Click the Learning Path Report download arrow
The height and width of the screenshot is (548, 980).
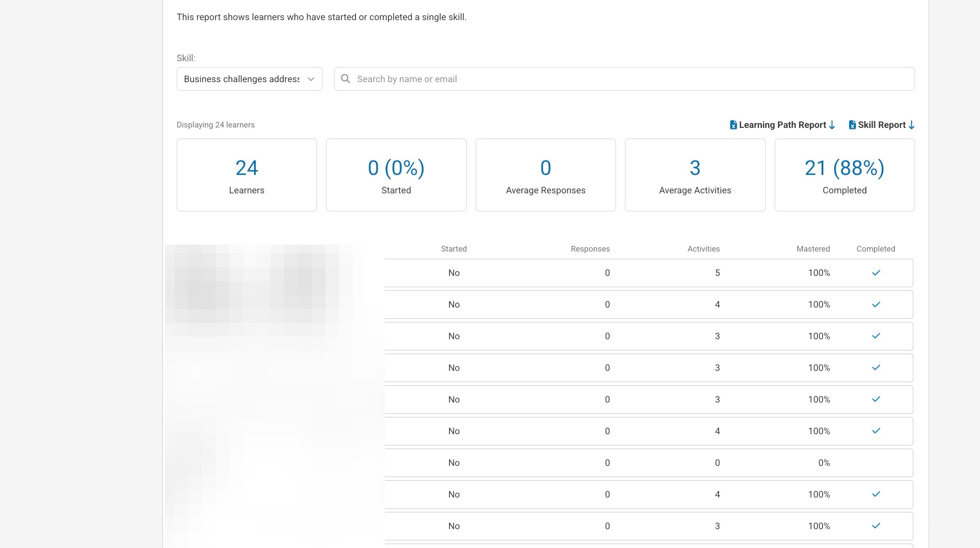coord(832,125)
